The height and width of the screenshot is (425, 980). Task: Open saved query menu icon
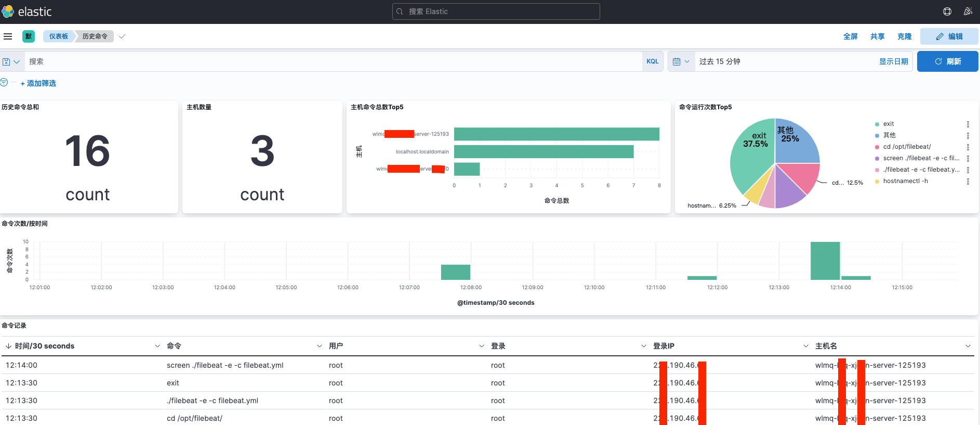[11, 61]
